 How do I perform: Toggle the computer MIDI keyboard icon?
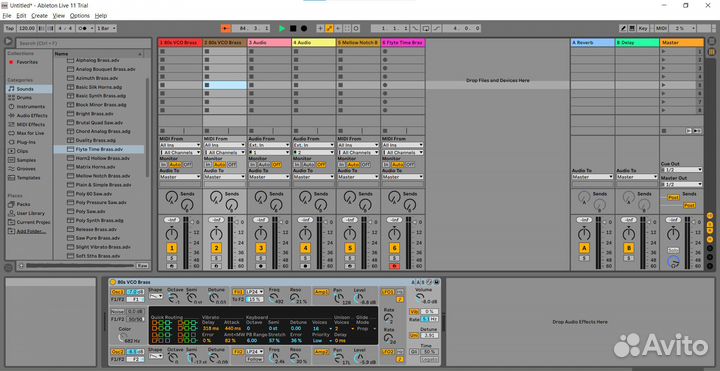(632, 28)
